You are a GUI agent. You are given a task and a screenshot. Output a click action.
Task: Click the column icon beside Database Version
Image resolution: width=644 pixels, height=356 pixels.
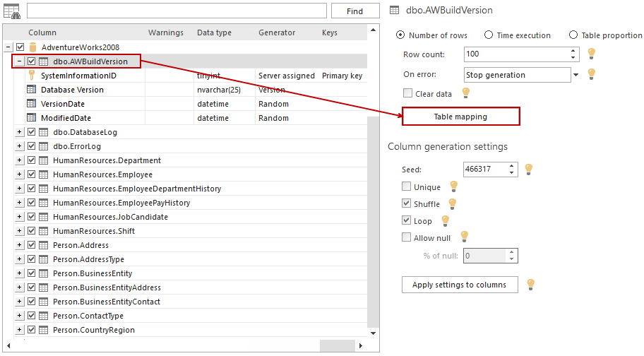pos(31,89)
